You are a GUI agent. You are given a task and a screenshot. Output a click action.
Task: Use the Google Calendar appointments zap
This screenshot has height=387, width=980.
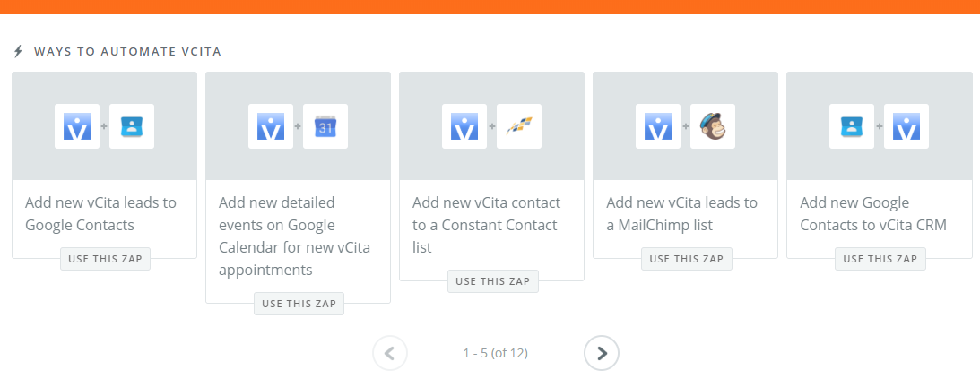point(299,304)
